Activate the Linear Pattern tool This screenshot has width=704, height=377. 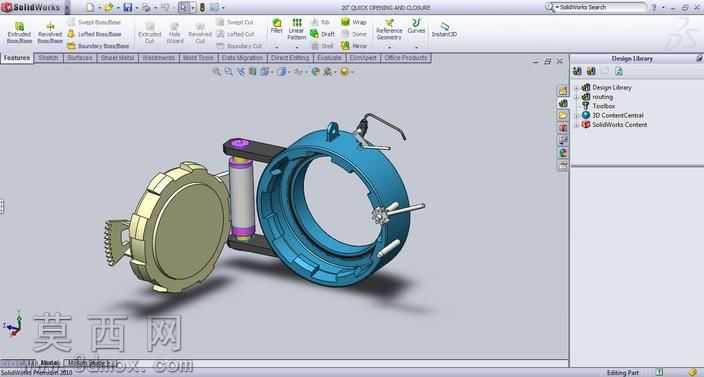296,29
